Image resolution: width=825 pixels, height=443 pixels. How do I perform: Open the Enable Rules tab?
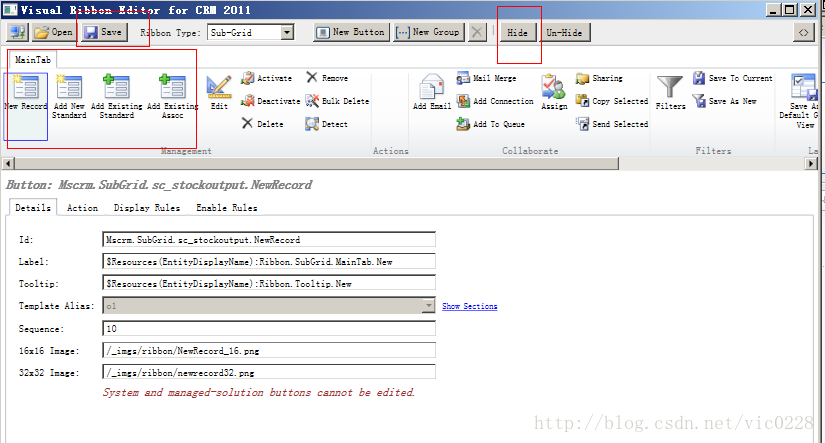(x=227, y=208)
